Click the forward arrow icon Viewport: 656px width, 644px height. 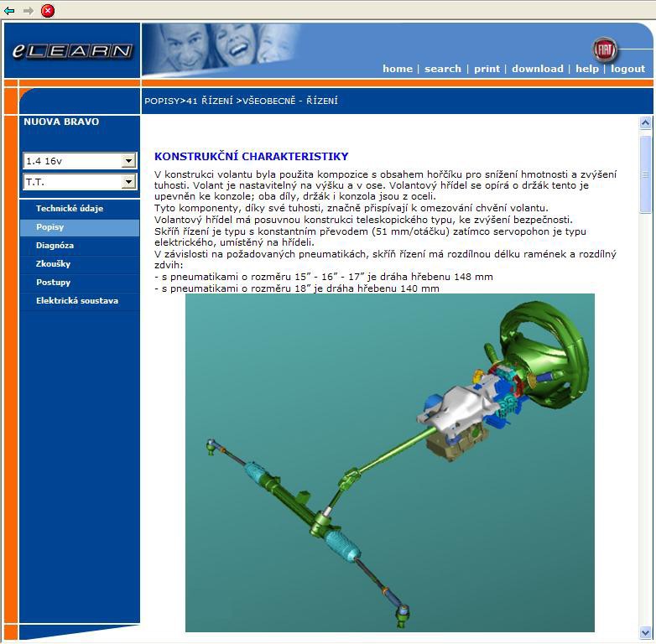[x=29, y=11]
